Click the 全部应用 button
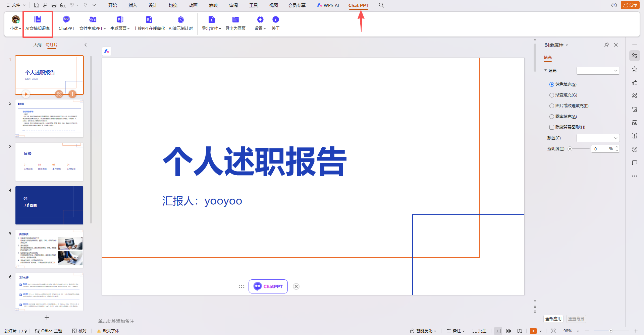The image size is (644, 335). coord(553,319)
